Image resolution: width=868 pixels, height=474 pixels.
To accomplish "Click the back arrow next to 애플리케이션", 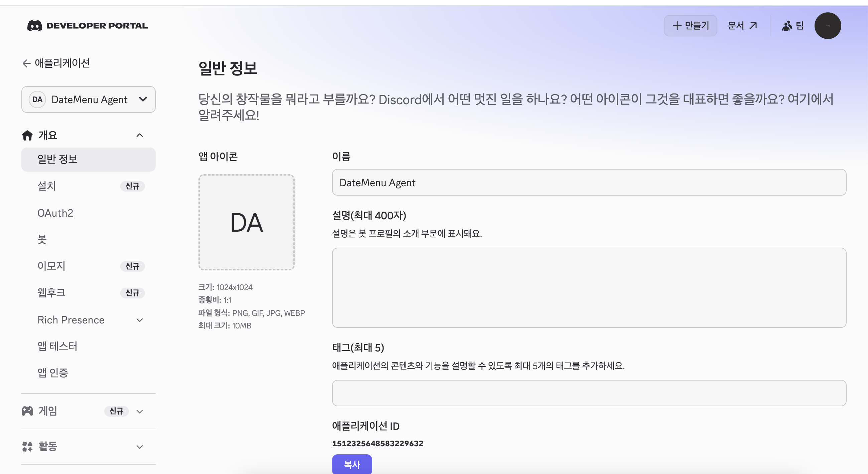I will coord(26,63).
